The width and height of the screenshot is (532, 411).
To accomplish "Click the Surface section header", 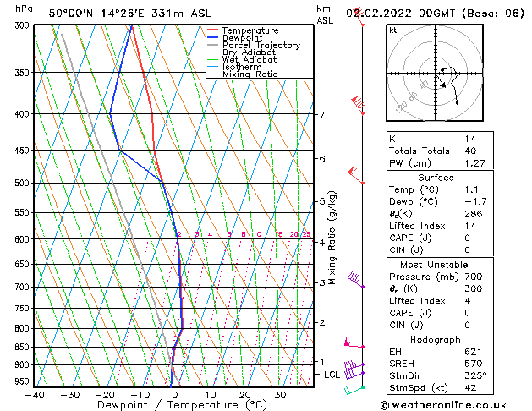I will (x=435, y=178).
